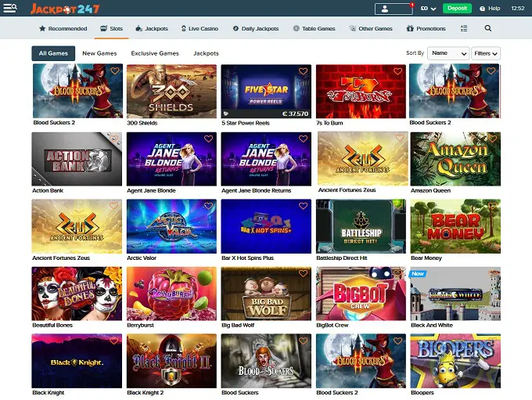The width and height of the screenshot is (532, 400).
Task: Open the 300 Shields game thumbnail
Action: 171,92
